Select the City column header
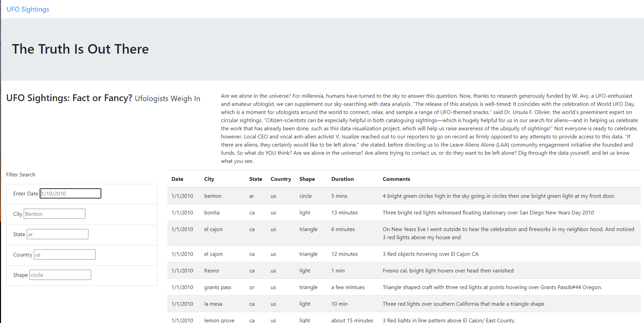This screenshot has height=323, width=644. pos(209,179)
